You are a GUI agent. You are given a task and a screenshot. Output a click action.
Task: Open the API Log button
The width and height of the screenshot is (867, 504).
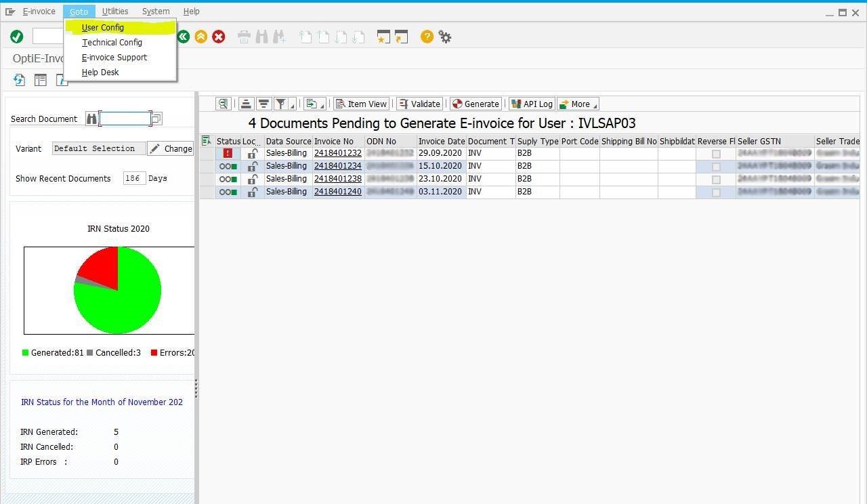click(532, 104)
